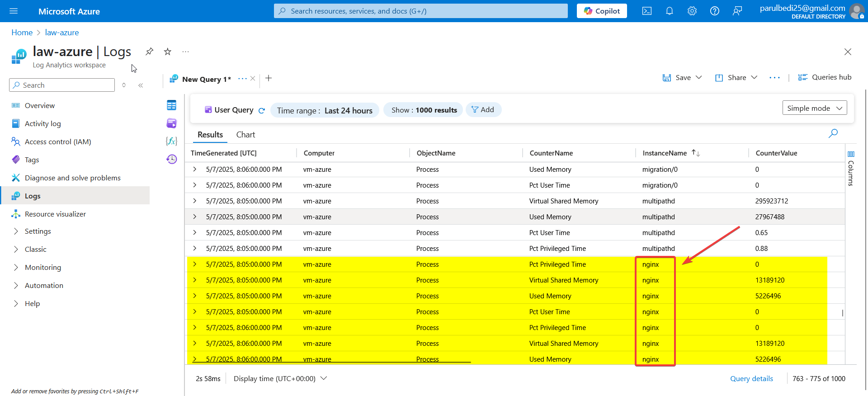Viewport: 868px width, 396px height.
Task: Open the feedback icon in the header
Action: point(737,11)
